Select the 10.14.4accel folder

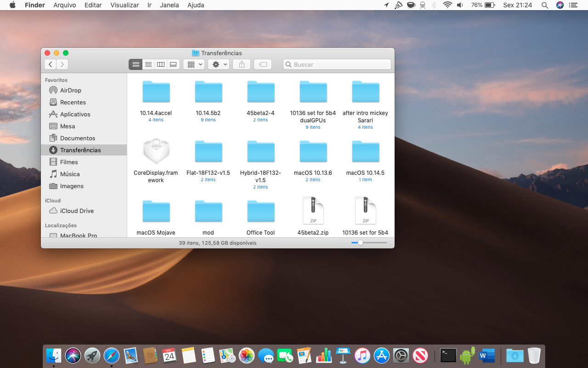pyautogui.click(x=156, y=92)
